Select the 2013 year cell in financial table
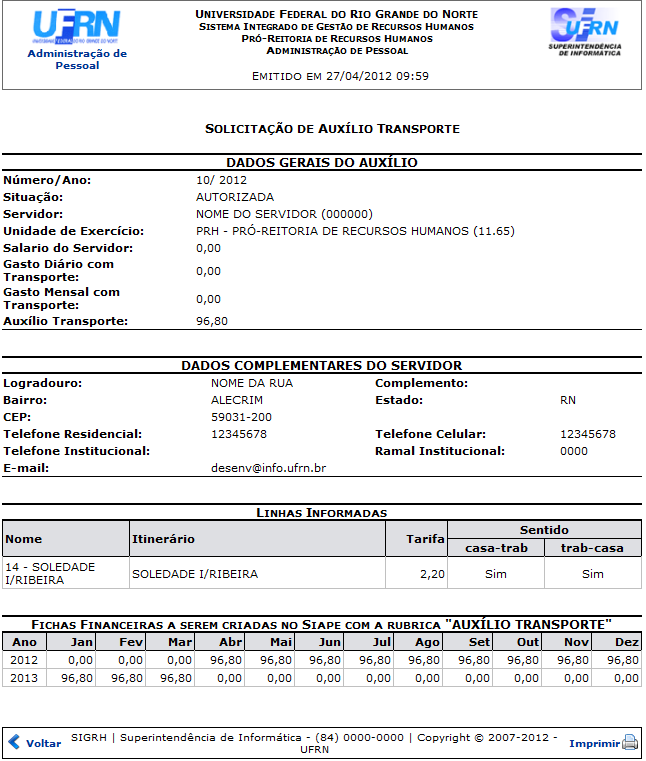The height and width of the screenshot is (761, 646). coord(23,678)
